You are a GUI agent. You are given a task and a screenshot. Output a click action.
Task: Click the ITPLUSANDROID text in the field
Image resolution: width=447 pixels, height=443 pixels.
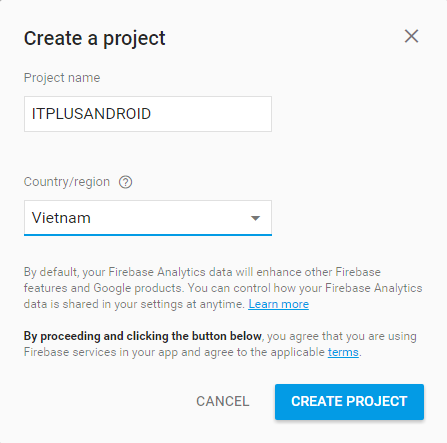91,114
